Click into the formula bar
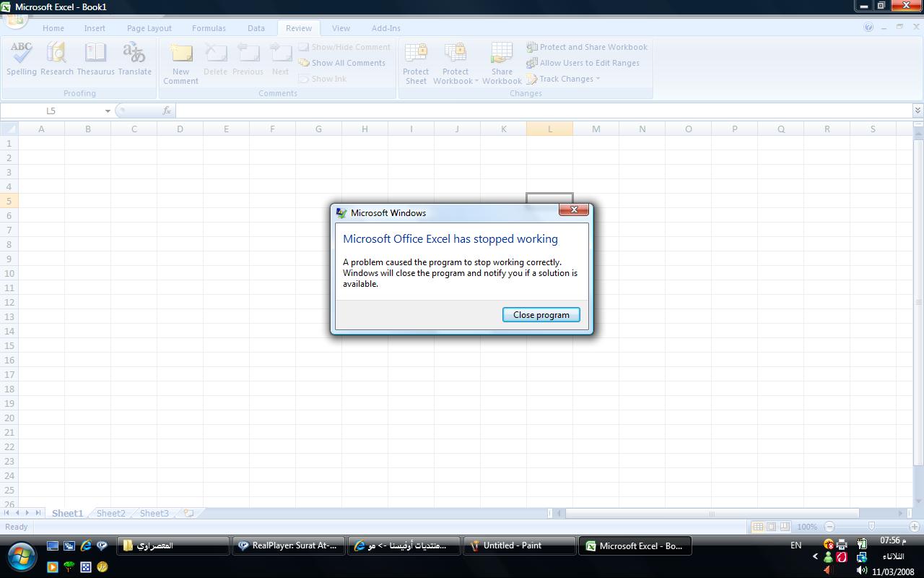The height and width of the screenshot is (578, 924). (544, 111)
